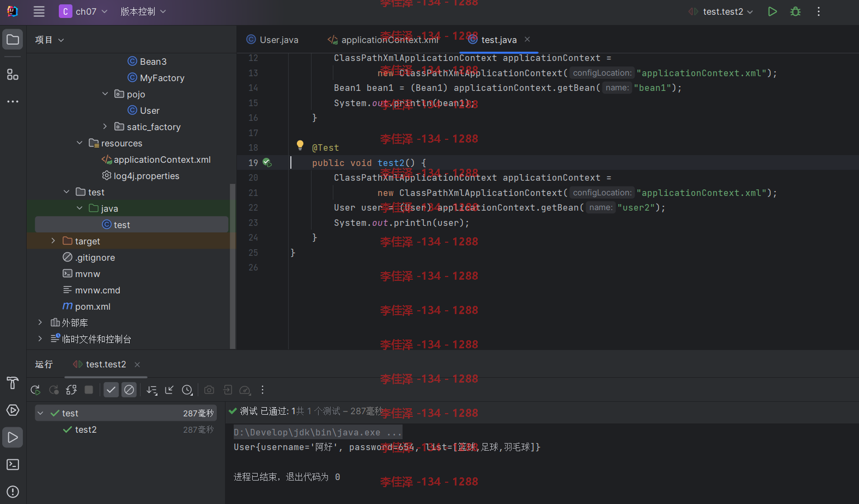Select Bean3 class in project tree
The height and width of the screenshot is (504, 859).
(147, 62)
